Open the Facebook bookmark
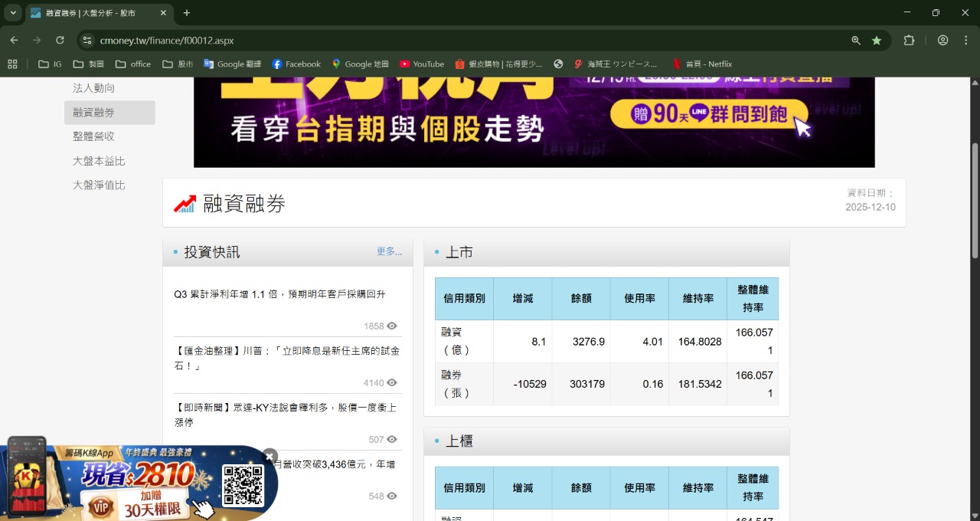Image resolution: width=980 pixels, height=521 pixels. click(296, 64)
